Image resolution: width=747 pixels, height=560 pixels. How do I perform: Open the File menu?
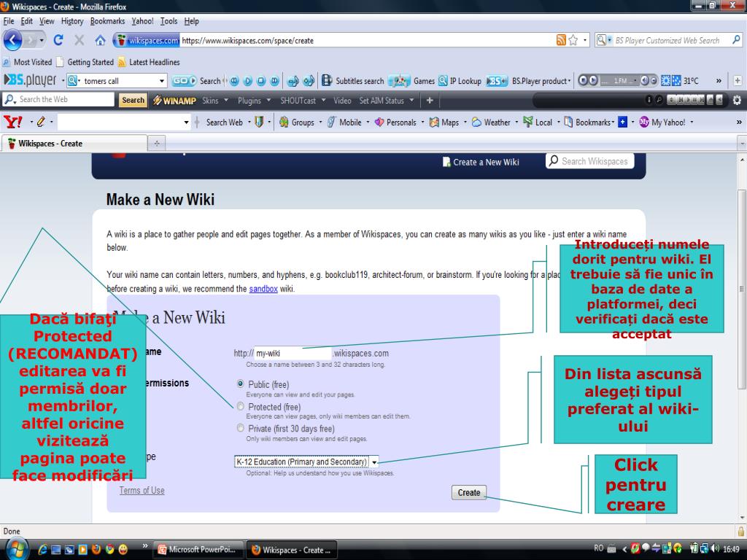point(9,21)
